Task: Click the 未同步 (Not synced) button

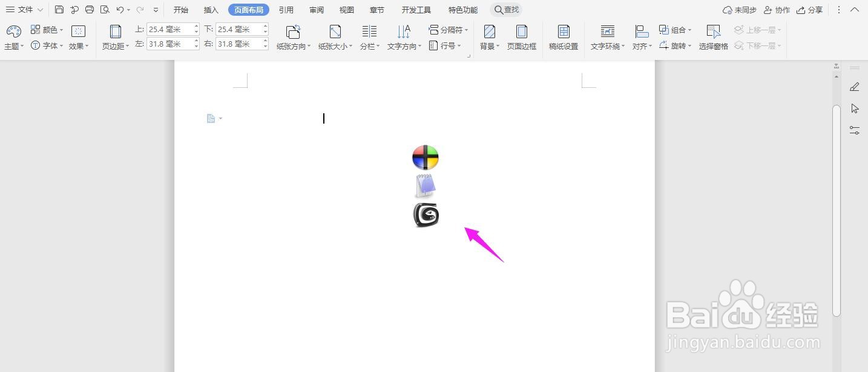Action: [x=740, y=10]
